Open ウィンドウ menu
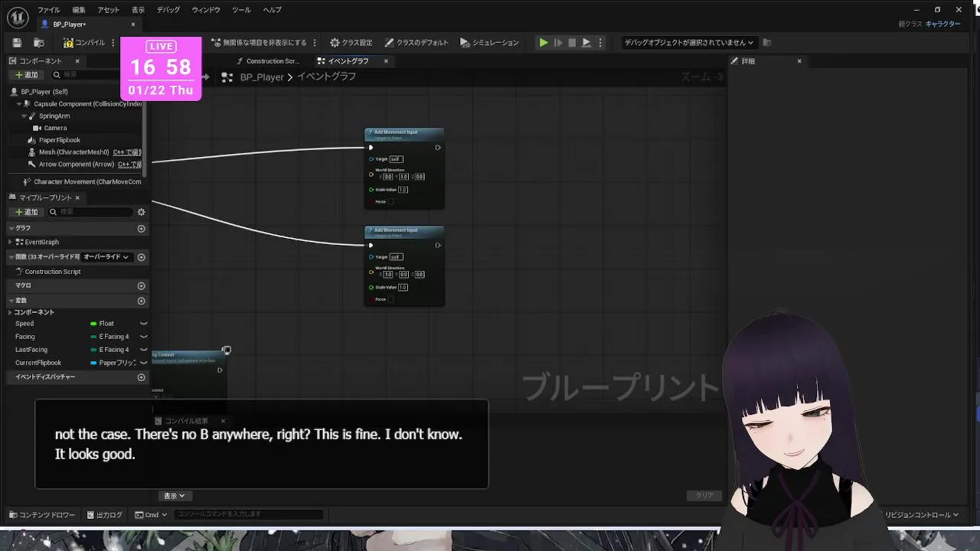Viewport: 980px width, 551px height. coord(206,10)
